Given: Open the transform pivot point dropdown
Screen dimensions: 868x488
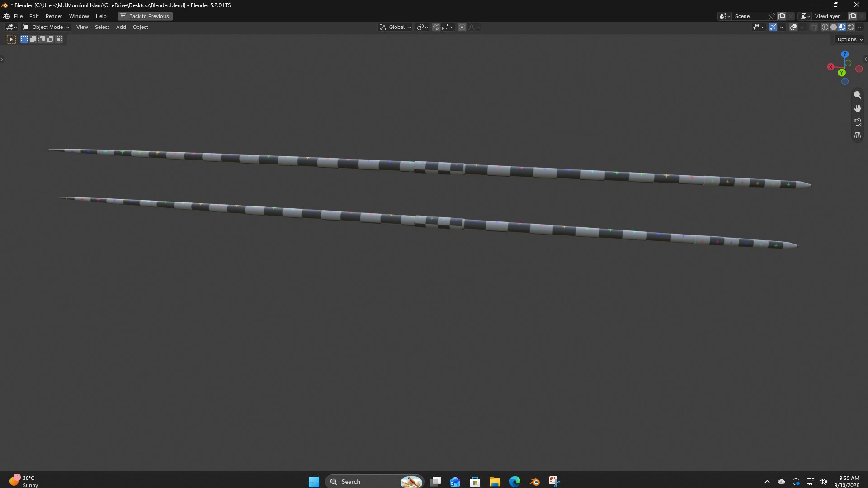Looking at the screenshot, I should click(x=422, y=27).
